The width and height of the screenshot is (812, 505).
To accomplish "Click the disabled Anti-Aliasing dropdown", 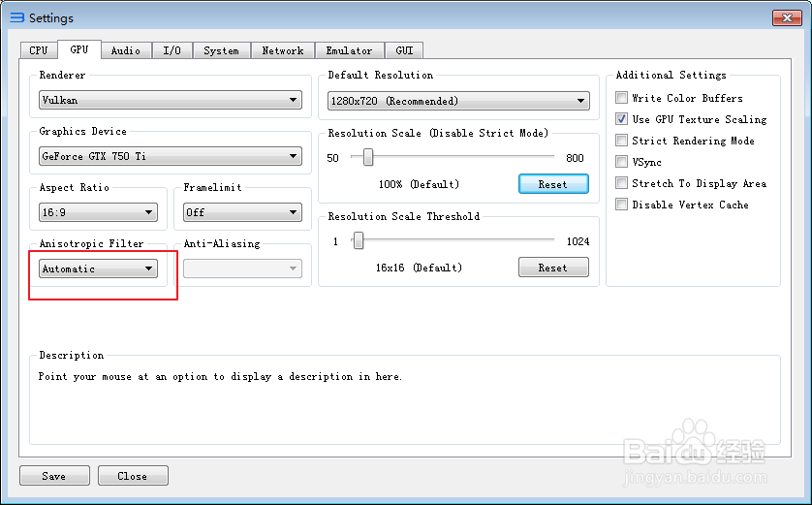I will coord(242,268).
